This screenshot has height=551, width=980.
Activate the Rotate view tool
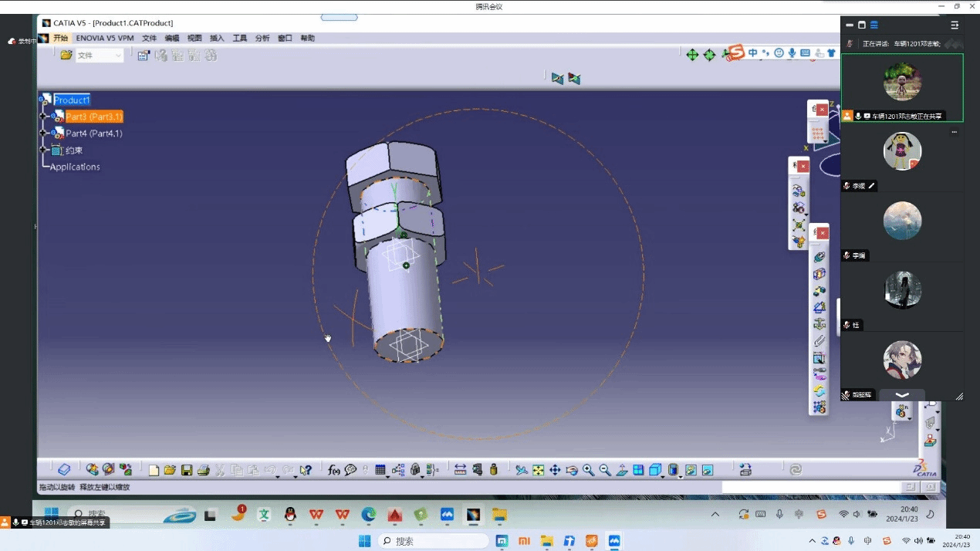click(572, 470)
